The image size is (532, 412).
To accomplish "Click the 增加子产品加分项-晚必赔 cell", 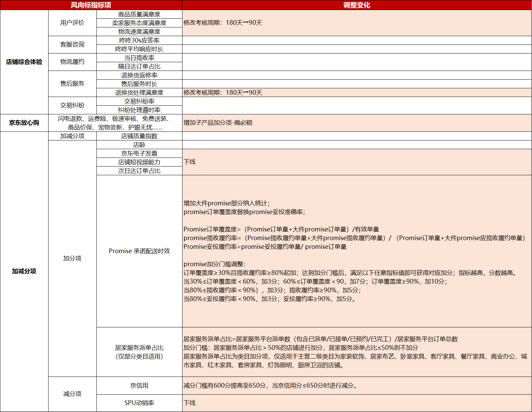I will click(357, 123).
